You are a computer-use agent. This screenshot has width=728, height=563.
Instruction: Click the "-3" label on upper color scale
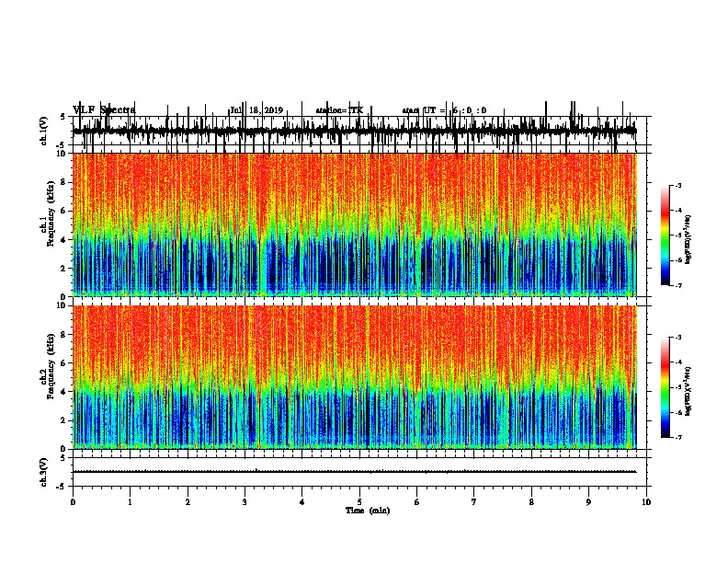(x=678, y=185)
